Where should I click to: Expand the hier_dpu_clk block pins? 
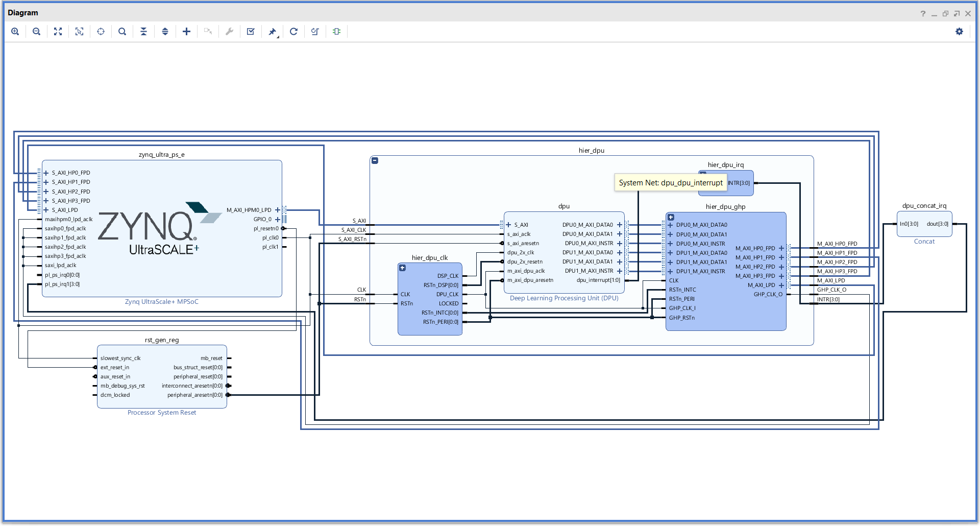point(403,268)
